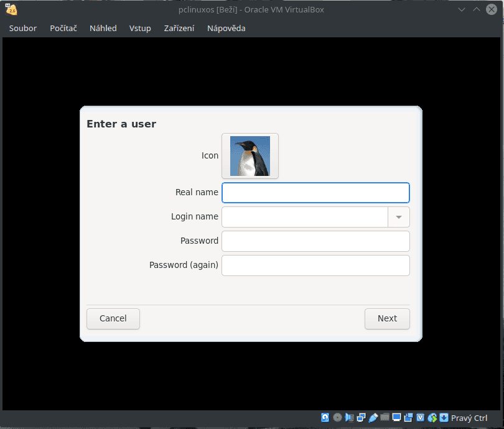Click the video recording status icon
Viewport: 504px width, 429px height.
coord(408,417)
